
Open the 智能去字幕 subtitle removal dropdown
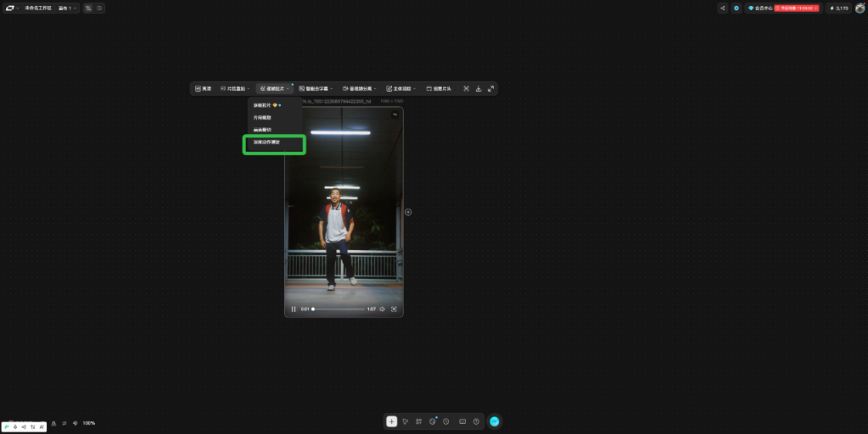(316, 89)
